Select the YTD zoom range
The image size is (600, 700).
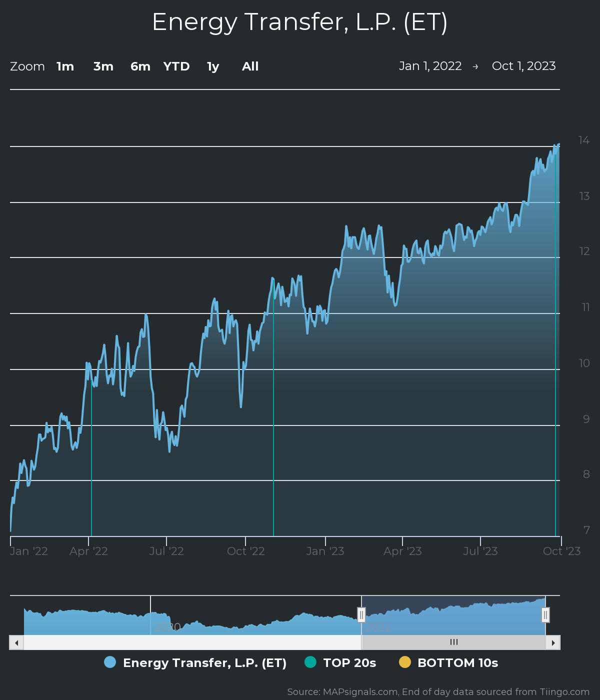176,66
